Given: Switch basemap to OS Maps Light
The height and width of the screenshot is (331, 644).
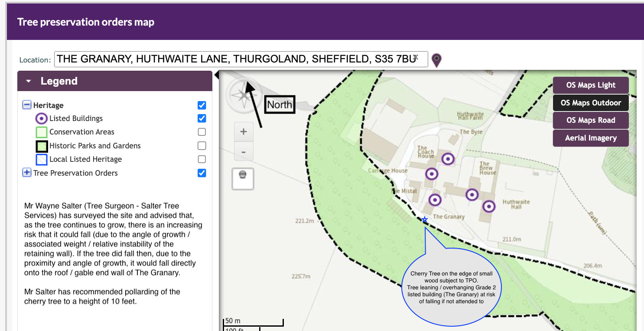Looking at the screenshot, I should pos(591,85).
